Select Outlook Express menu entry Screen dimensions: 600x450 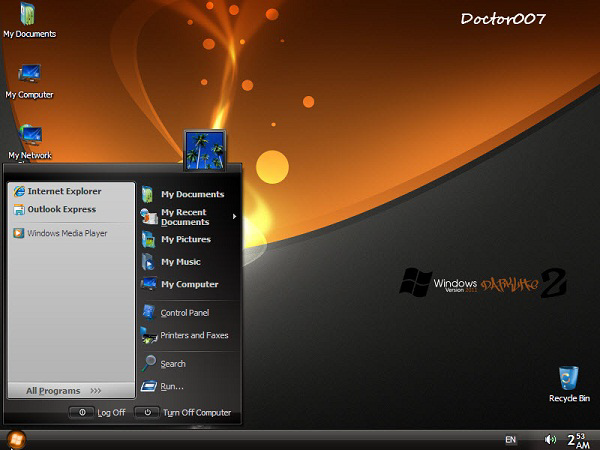pyautogui.click(x=71, y=209)
